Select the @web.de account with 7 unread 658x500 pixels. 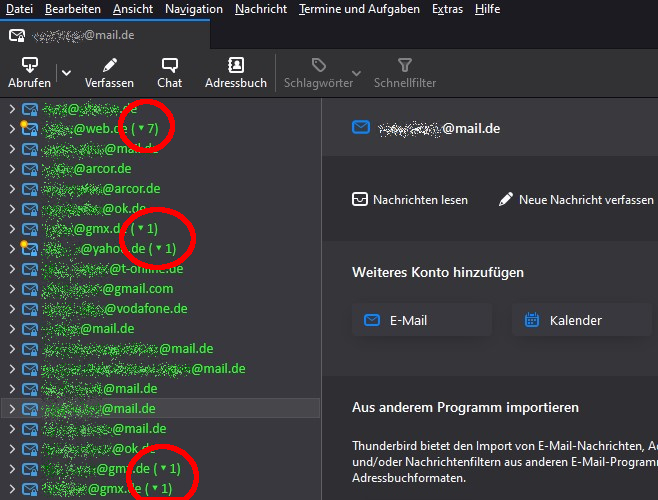[x=160, y=129]
